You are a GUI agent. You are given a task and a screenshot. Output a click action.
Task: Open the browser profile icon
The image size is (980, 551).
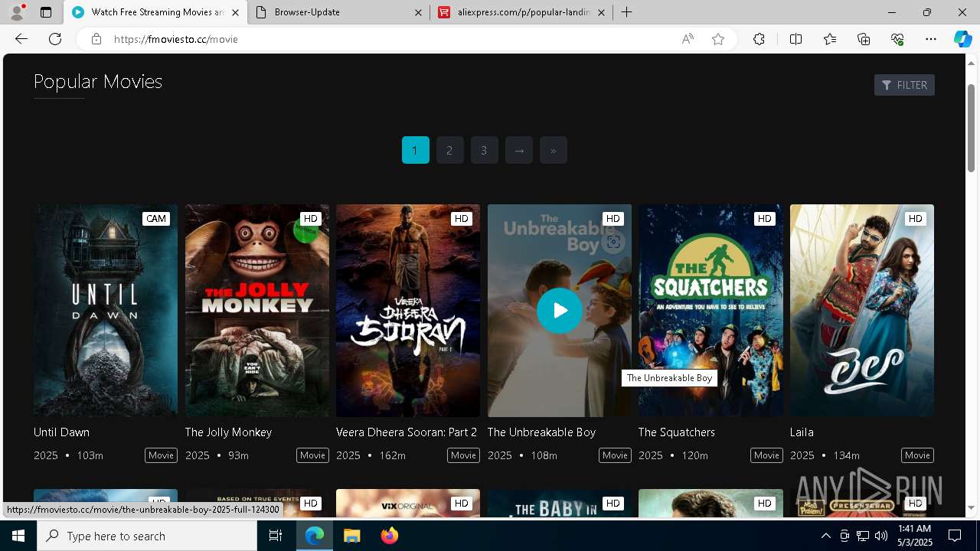(x=17, y=12)
